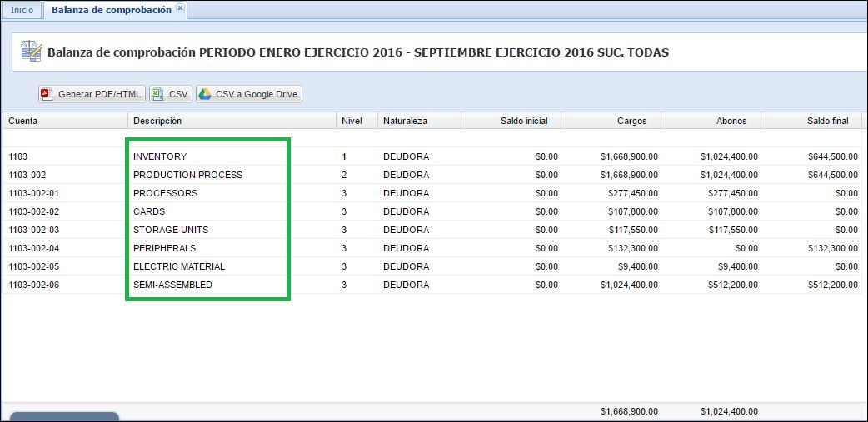Close the Balanza de comprobación tab
868x422 pixels.
pyautogui.click(x=180, y=9)
